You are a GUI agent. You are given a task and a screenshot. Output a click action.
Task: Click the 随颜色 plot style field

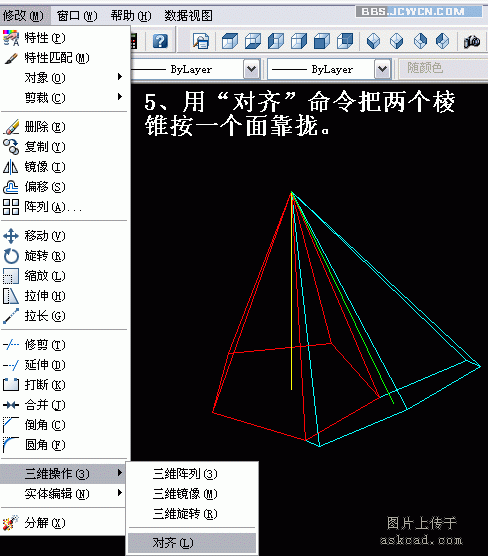(443, 68)
